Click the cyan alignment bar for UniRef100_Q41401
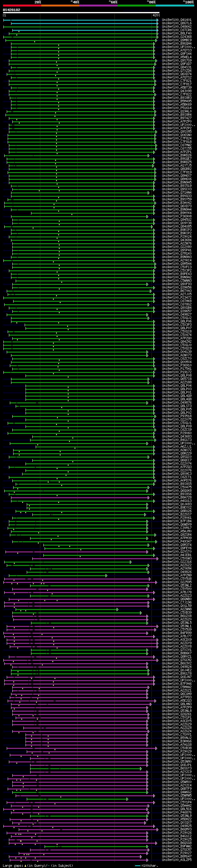Image resolution: width=197 pixels, height=868 pixels. 81,20
